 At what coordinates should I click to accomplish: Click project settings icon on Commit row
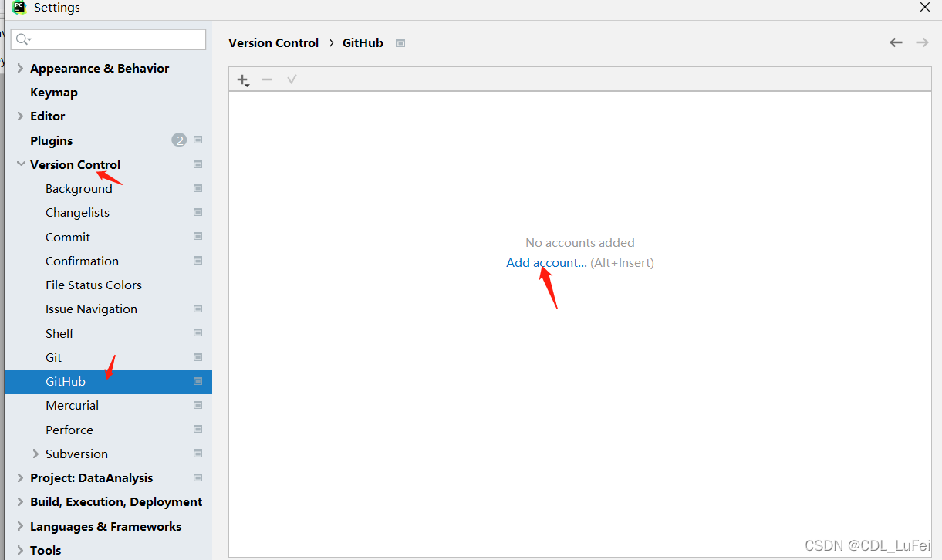pyautogui.click(x=198, y=236)
